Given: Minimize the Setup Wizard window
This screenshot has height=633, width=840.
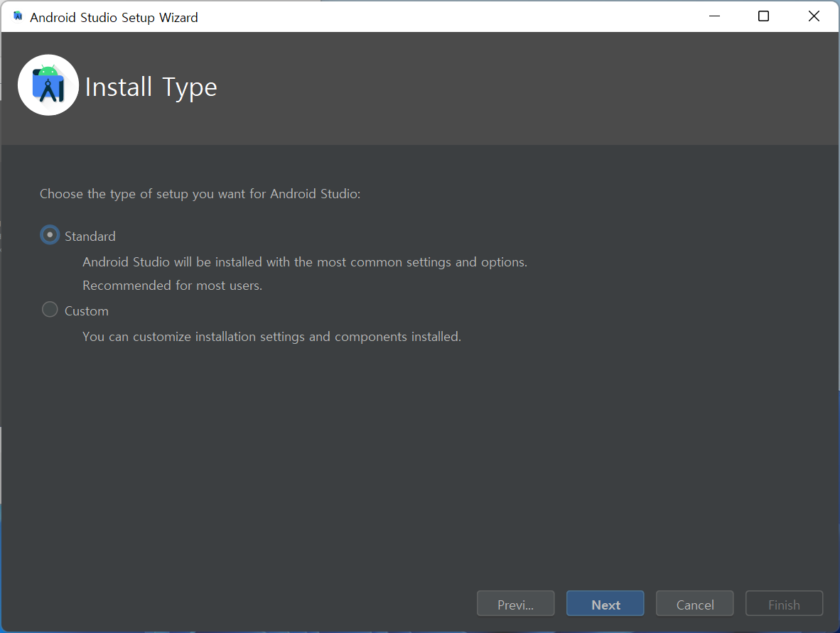Looking at the screenshot, I should pos(714,16).
